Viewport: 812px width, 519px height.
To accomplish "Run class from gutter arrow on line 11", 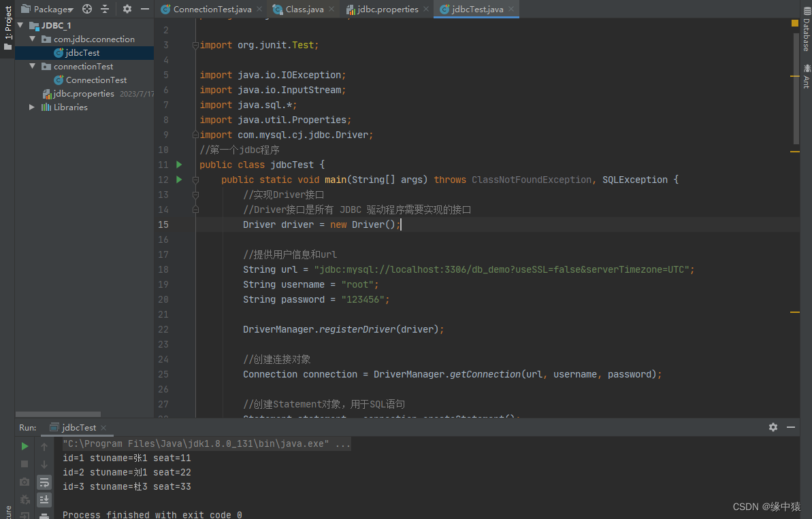I will pos(179,165).
